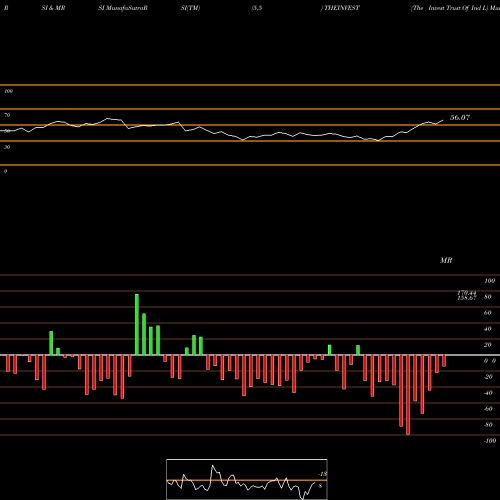The height and width of the screenshot is (500, 500).
Task: Click the 'THEINVEST' ticker symbol text
Action: click(x=342, y=8)
